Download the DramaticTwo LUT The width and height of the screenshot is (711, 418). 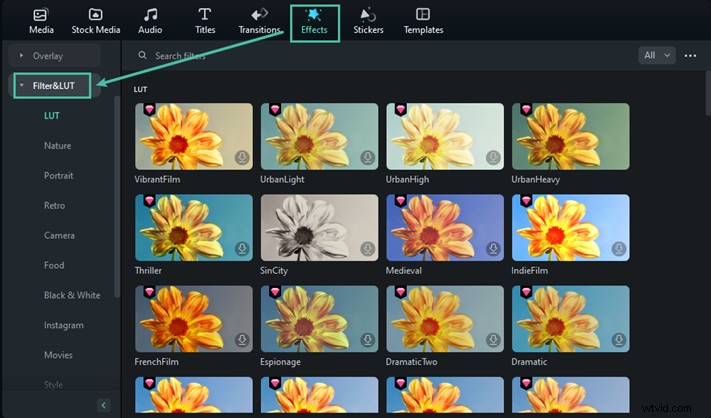point(493,340)
